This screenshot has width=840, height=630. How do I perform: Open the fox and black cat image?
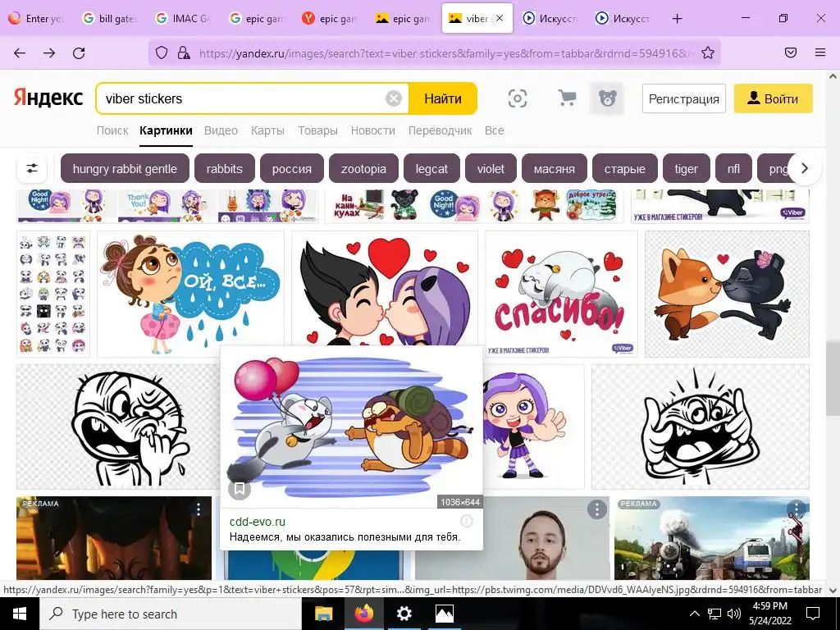coord(727,294)
